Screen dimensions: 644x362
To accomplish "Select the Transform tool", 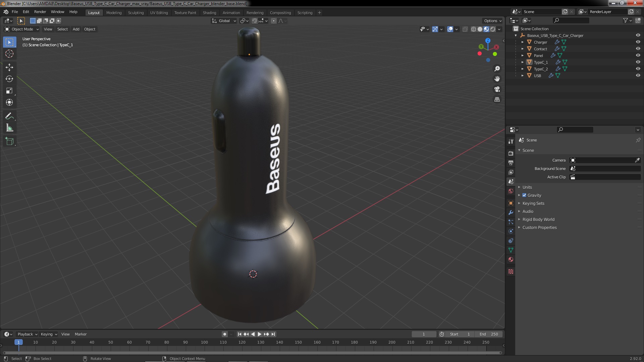I will point(9,103).
